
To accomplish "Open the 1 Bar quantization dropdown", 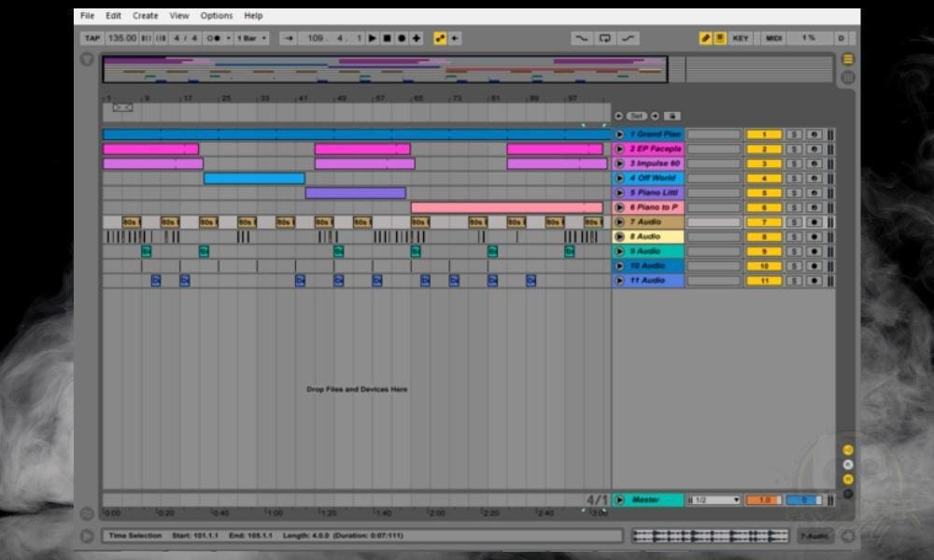I will [251, 38].
